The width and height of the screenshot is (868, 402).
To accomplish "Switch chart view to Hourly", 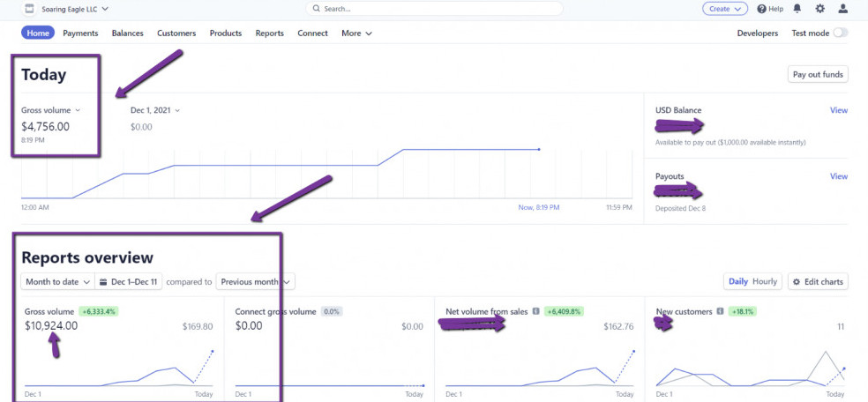I will 765,282.
